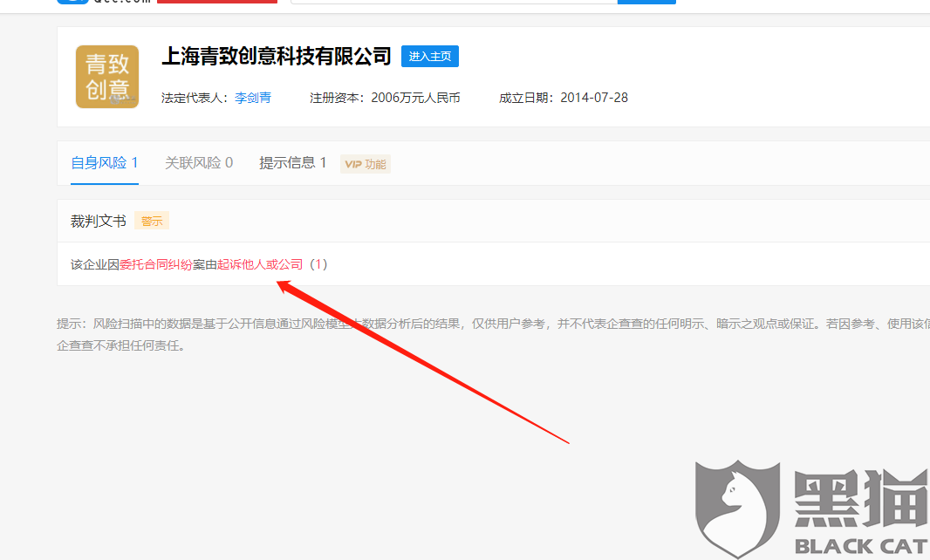930x560 pixels.
Task: Click the red banner button in header
Action: [x=217, y=2]
